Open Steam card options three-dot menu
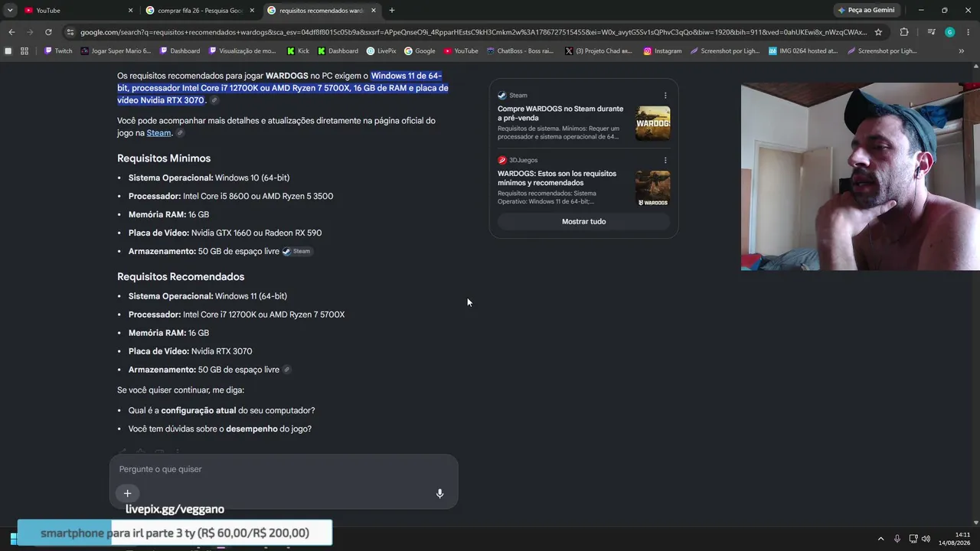The height and width of the screenshot is (551, 980). 665,96
